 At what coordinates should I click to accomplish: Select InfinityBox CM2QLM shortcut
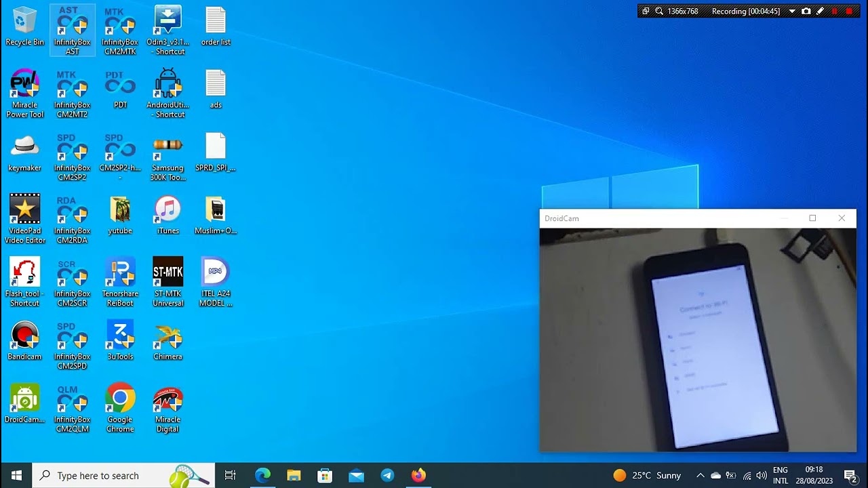point(73,409)
